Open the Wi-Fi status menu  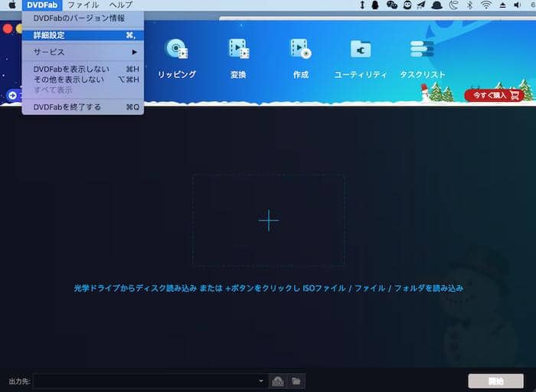(485, 5)
